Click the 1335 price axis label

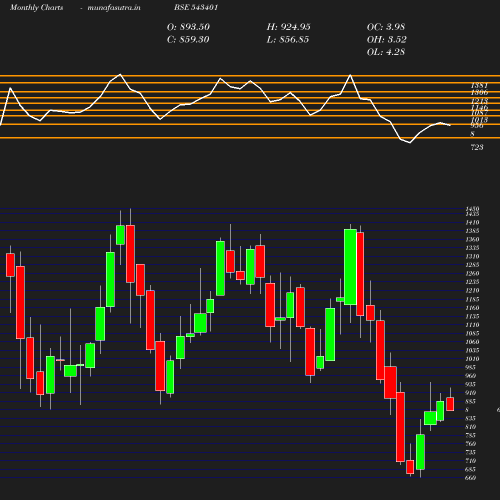tap(472, 248)
